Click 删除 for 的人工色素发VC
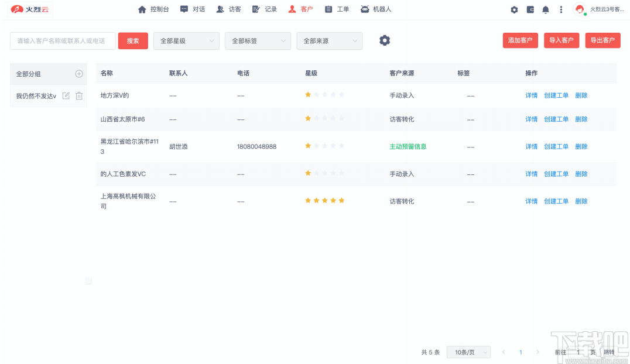This screenshot has width=630, height=364. (581, 174)
